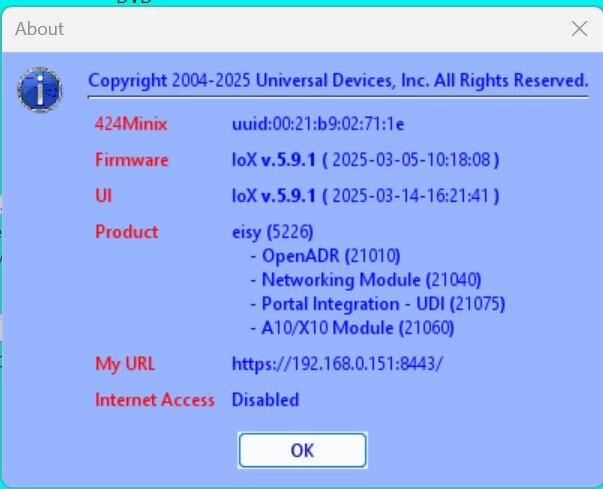Click the blue info icon
The height and width of the screenshot is (489, 603).
tap(40, 90)
